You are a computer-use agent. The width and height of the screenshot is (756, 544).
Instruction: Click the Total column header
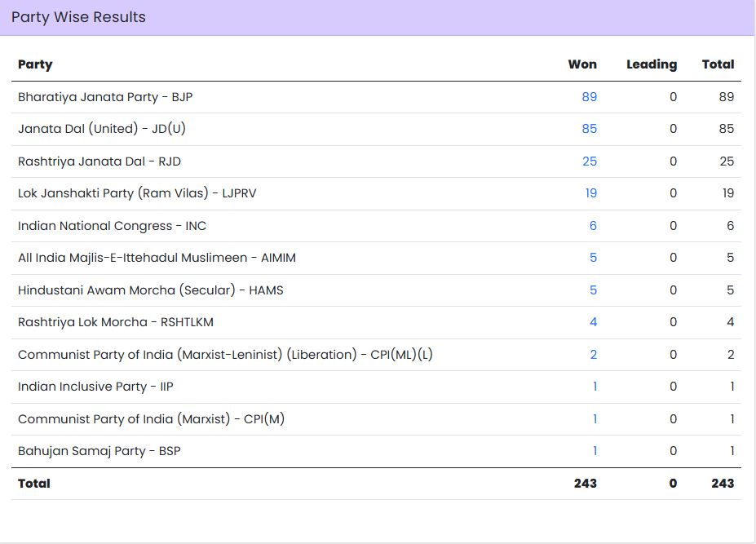point(718,64)
